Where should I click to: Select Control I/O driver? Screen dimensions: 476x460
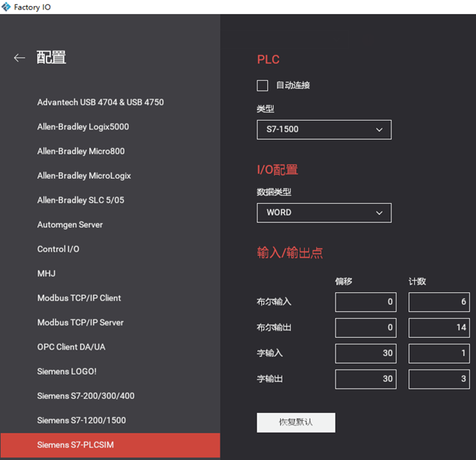pos(58,249)
